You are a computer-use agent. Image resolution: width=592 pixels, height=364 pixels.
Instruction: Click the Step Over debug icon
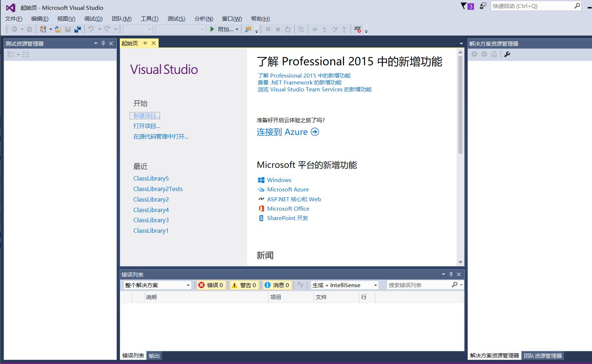tap(334, 29)
